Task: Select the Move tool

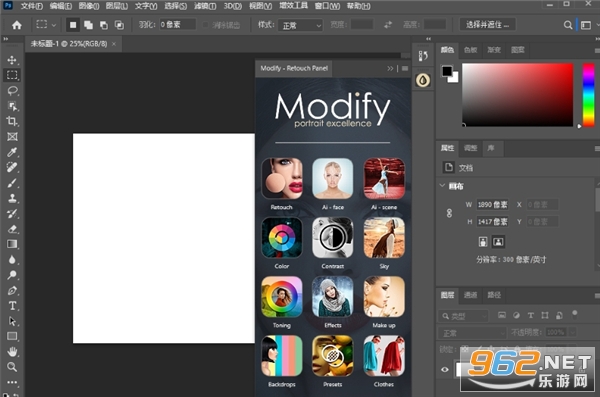Action: pos(12,60)
